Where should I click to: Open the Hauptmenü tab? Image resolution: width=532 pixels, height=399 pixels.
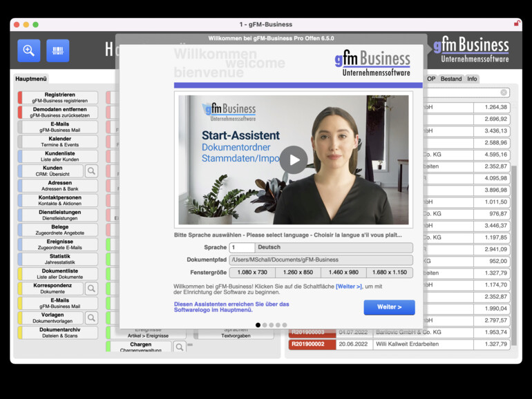[31, 79]
